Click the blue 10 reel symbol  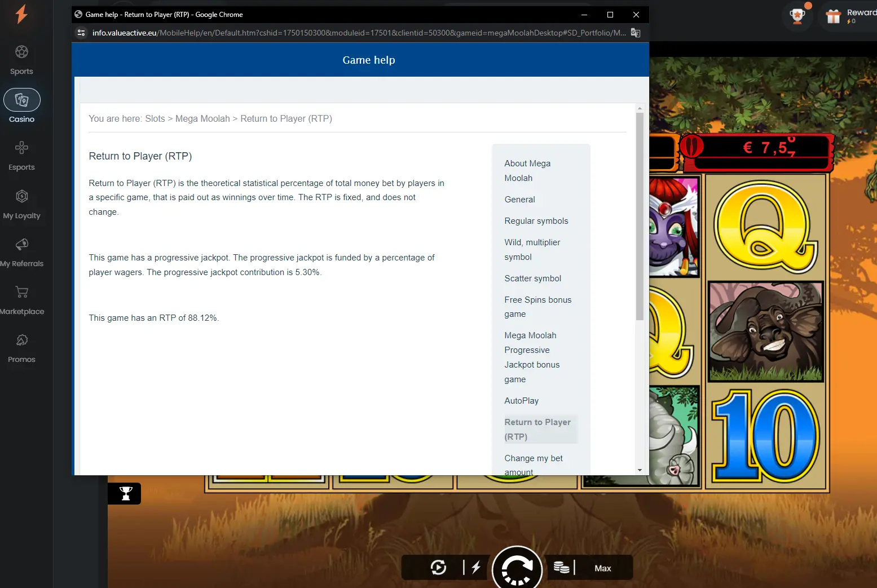(764, 436)
